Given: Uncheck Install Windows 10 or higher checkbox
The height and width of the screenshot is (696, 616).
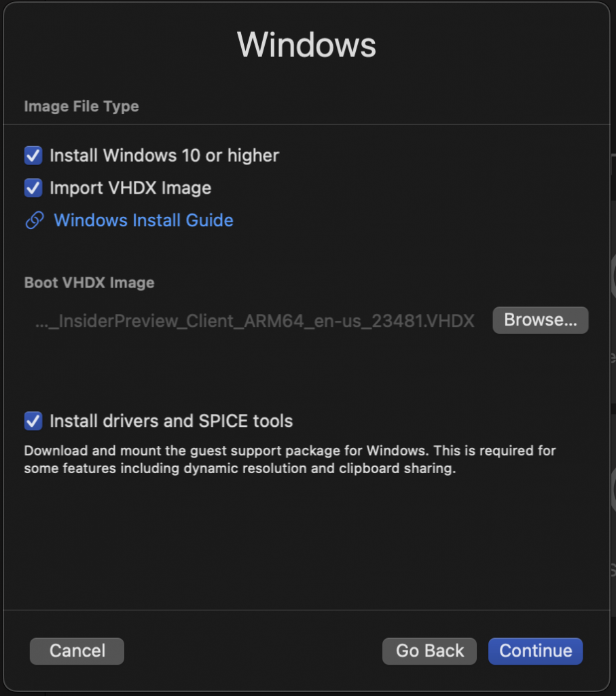Looking at the screenshot, I should click(33, 156).
